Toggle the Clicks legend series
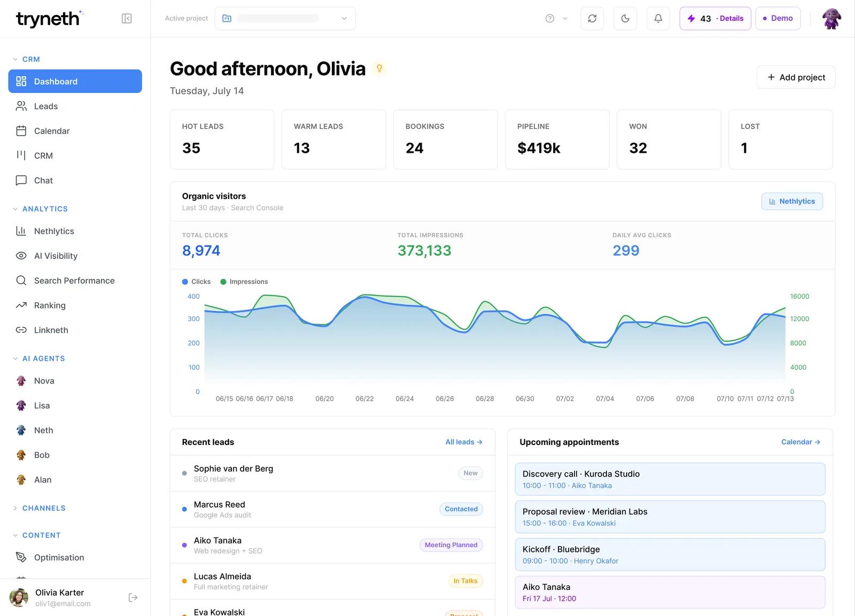The height and width of the screenshot is (616, 855). point(196,282)
